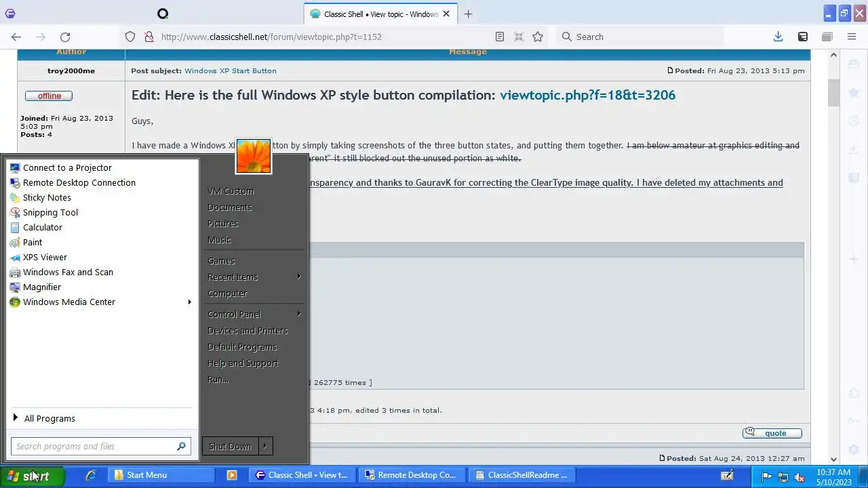The height and width of the screenshot is (488, 868).
Task: Click the tracking protection shield icon
Action: [130, 37]
